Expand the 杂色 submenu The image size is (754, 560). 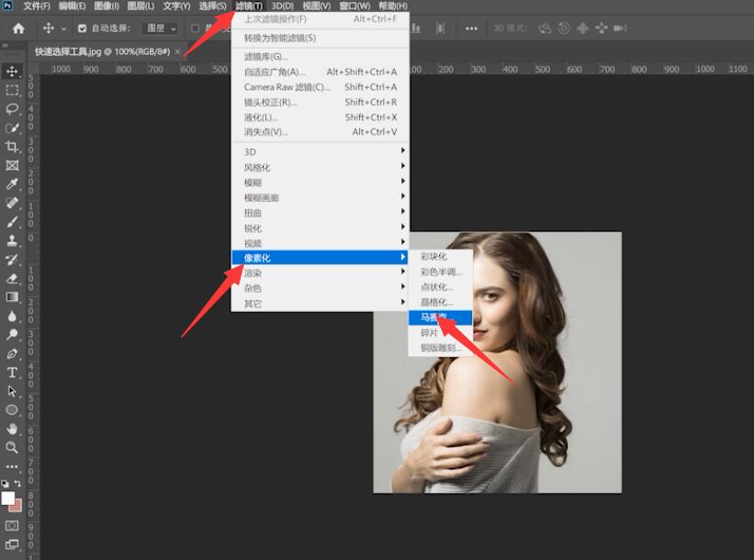point(320,288)
